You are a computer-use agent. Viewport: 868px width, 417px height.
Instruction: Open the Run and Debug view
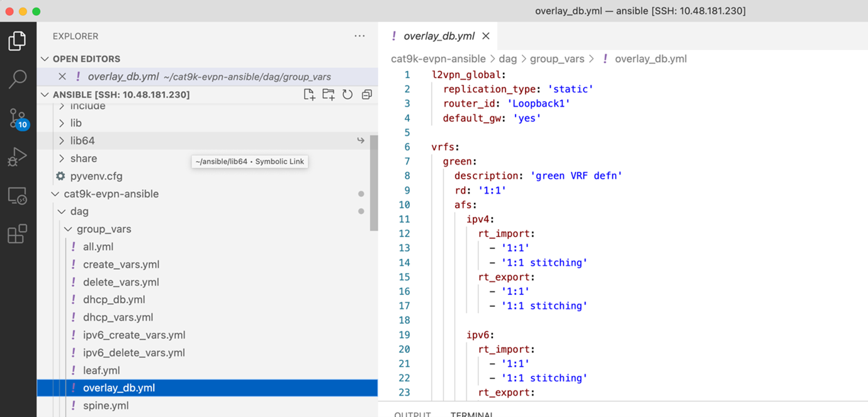pyautogui.click(x=17, y=157)
